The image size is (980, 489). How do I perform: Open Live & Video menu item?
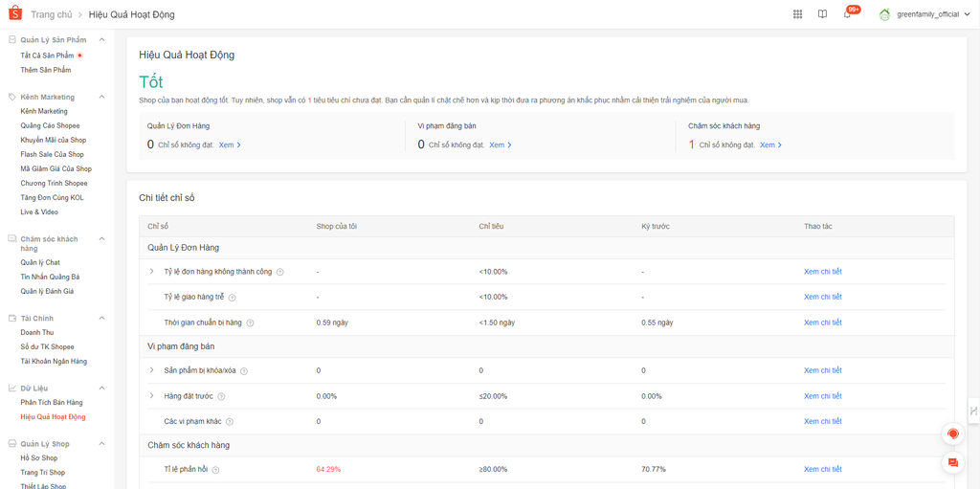click(39, 212)
